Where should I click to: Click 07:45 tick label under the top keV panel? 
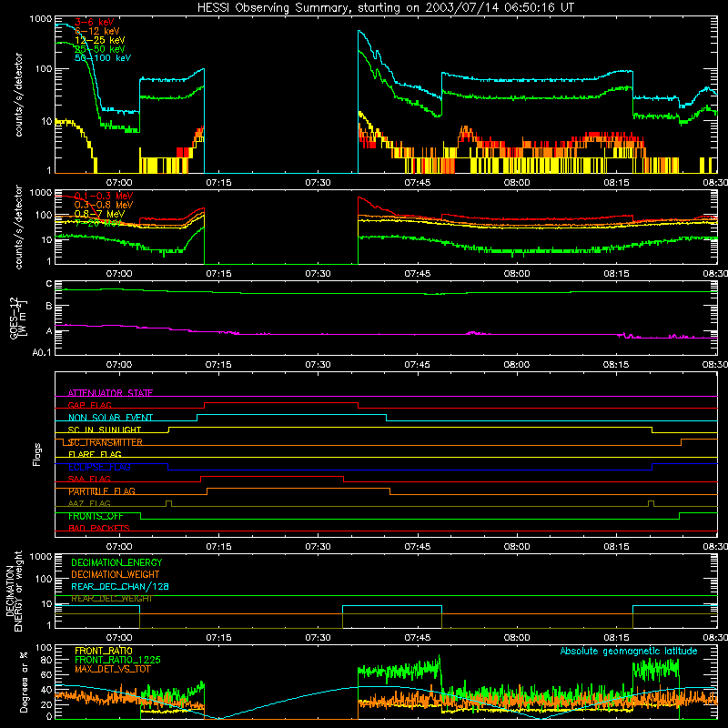coord(417,183)
